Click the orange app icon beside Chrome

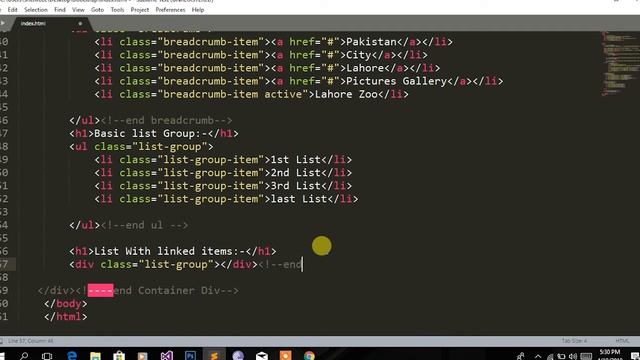click(x=285, y=356)
